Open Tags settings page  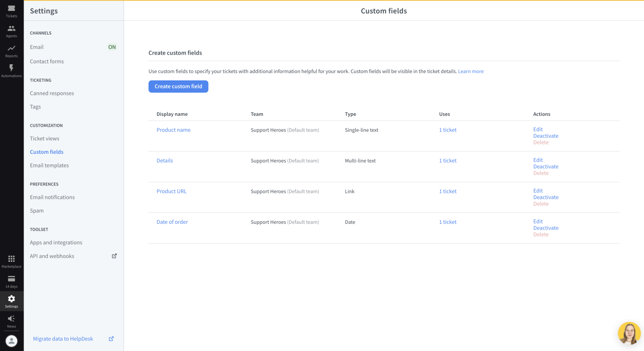click(x=35, y=107)
